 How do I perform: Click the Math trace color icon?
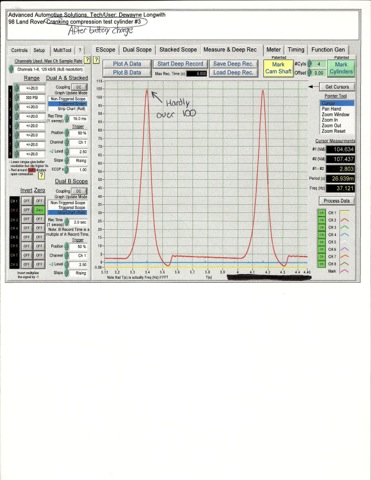click(344, 271)
